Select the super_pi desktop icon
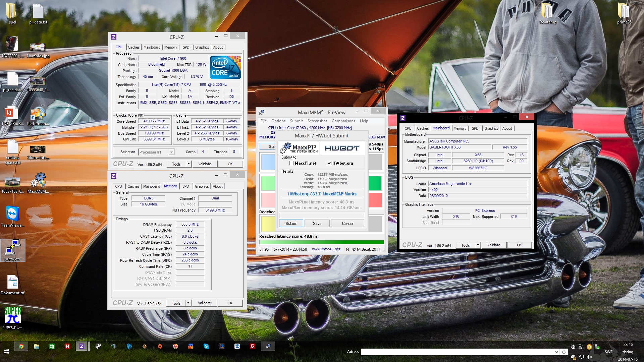This screenshot has width=644, height=362. click(12, 318)
